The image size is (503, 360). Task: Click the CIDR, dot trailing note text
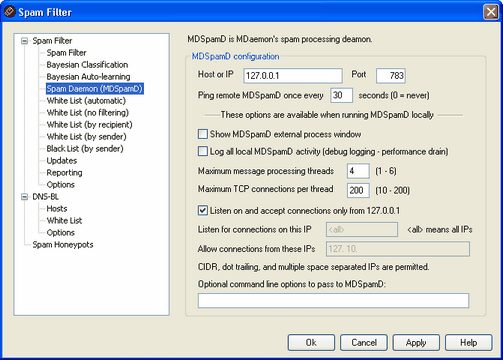pyautogui.click(x=314, y=267)
